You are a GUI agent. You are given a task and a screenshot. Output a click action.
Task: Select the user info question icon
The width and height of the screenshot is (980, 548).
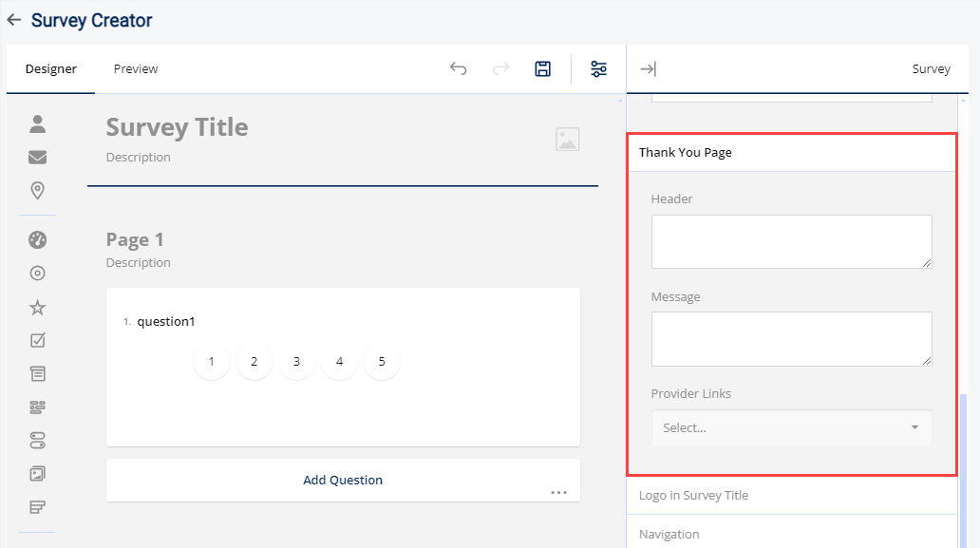[37, 123]
